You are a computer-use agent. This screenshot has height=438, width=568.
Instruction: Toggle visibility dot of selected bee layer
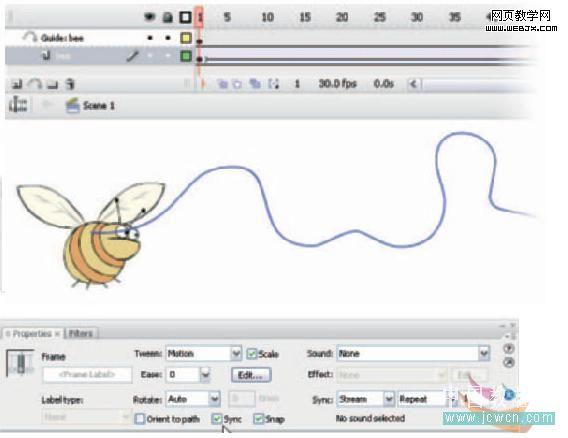point(150,56)
